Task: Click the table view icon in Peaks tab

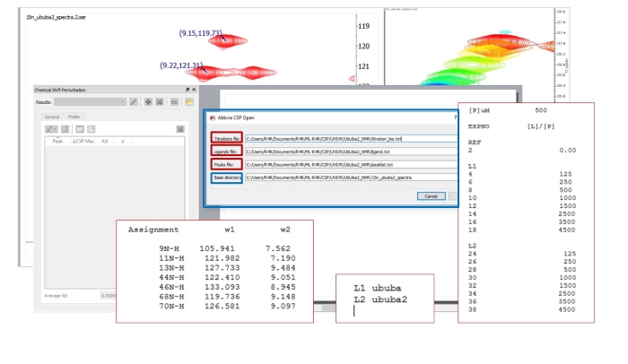Action: (x=79, y=130)
